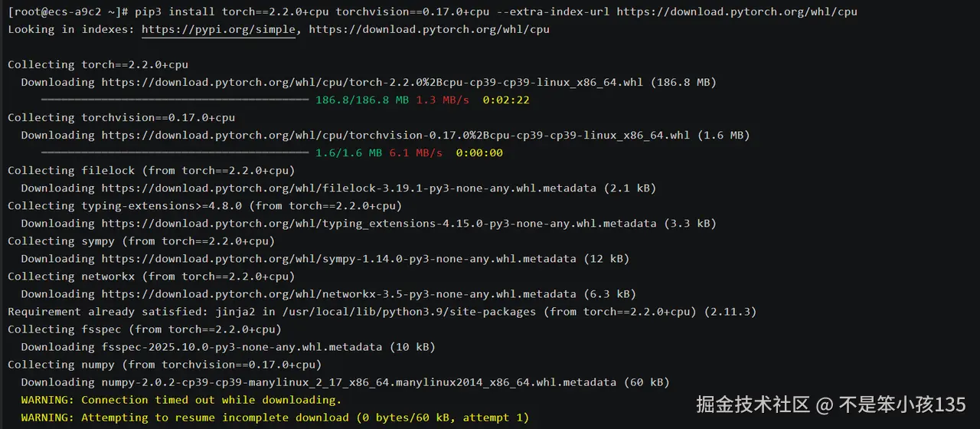Click the "Collecting sympy" line
This screenshot has width=980, height=429.
coord(142,241)
